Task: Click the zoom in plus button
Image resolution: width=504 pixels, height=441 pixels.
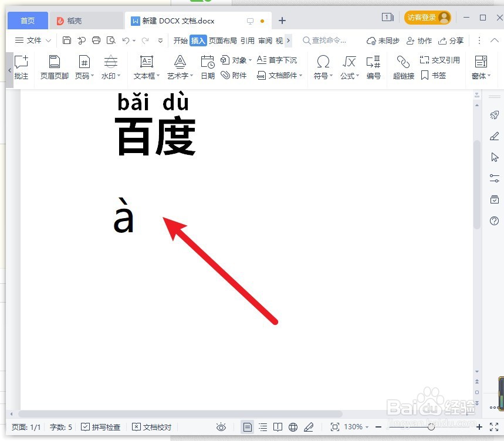Action: coord(479,427)
